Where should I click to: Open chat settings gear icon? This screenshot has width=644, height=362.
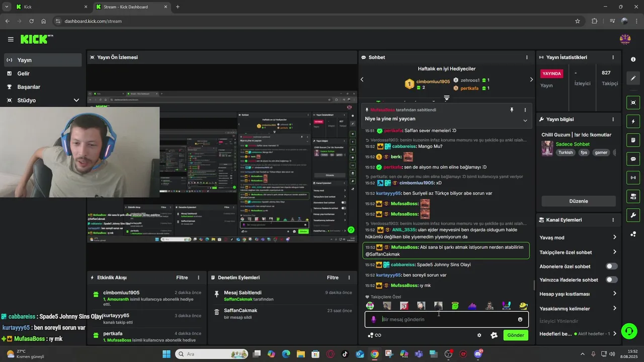point(479,335)
